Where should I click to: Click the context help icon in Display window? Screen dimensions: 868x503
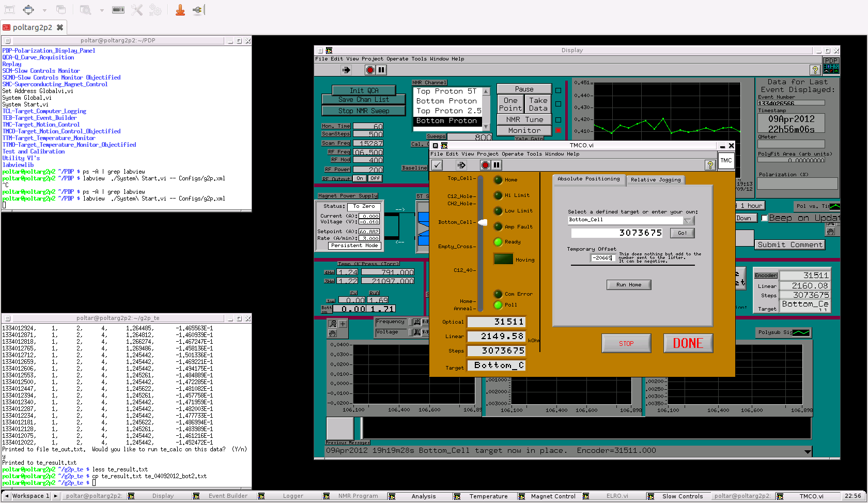815,70
